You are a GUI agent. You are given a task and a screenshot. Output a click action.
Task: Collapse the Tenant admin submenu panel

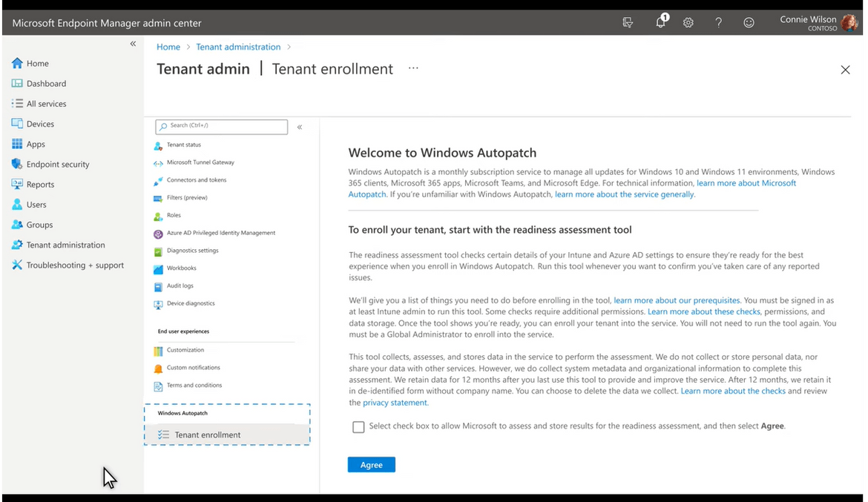coord(300,128)
